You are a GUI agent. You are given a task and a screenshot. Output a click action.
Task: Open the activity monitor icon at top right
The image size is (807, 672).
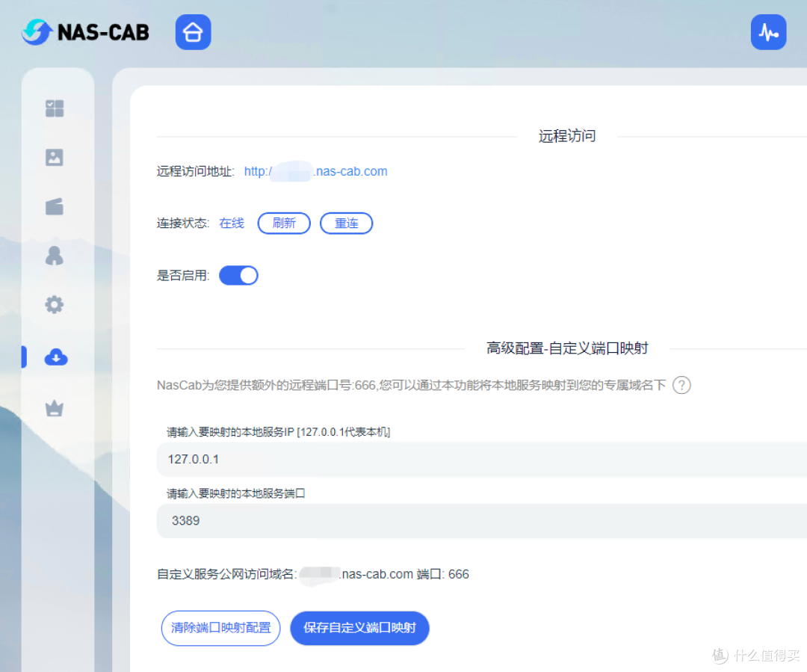point(769,32)
